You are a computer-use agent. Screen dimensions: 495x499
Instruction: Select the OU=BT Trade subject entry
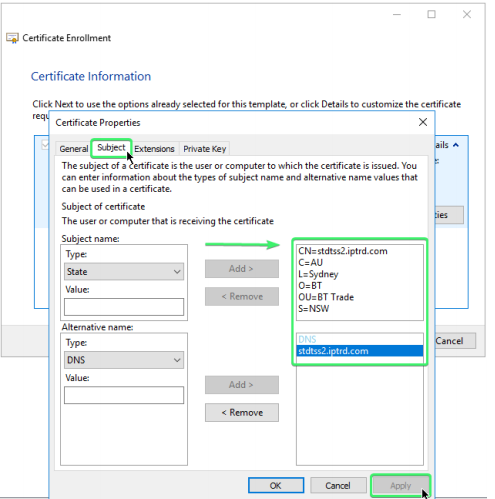pyautogui.click(x=326, y=297)
